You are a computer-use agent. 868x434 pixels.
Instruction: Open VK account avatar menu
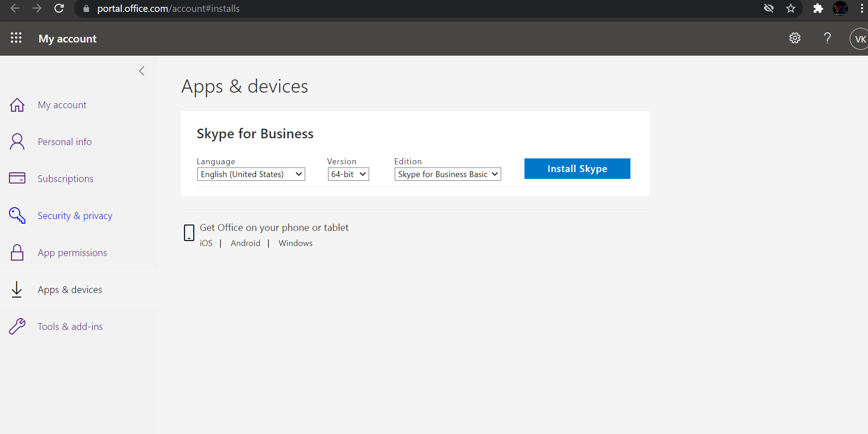[859, 39]
